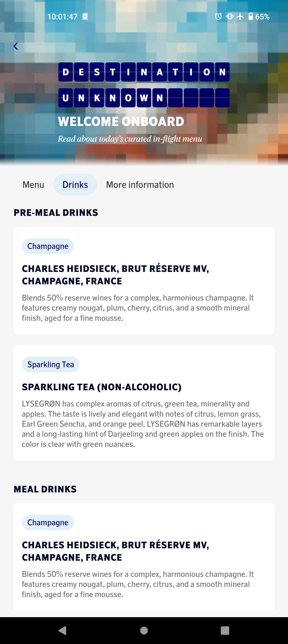
Task: Select the Drinks tab
Action: pyautogui.click(x=75, y=184)
